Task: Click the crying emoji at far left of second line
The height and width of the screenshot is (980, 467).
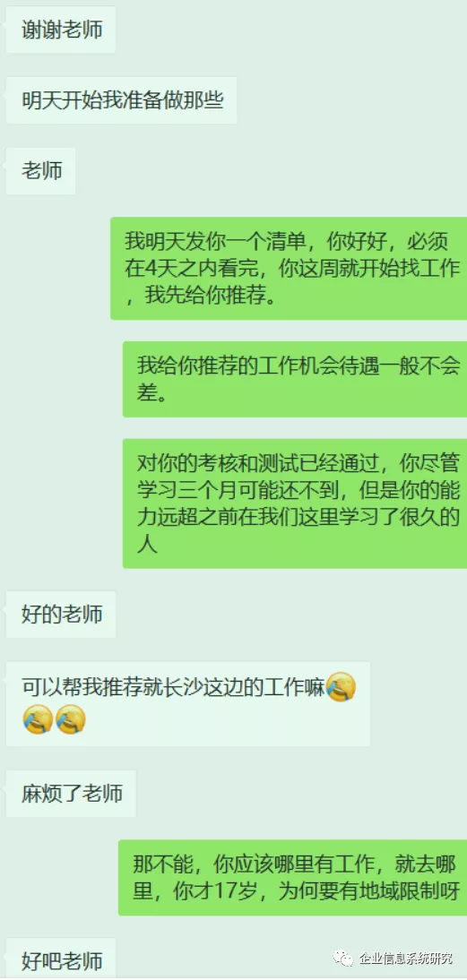Action: tap(37, 718)
